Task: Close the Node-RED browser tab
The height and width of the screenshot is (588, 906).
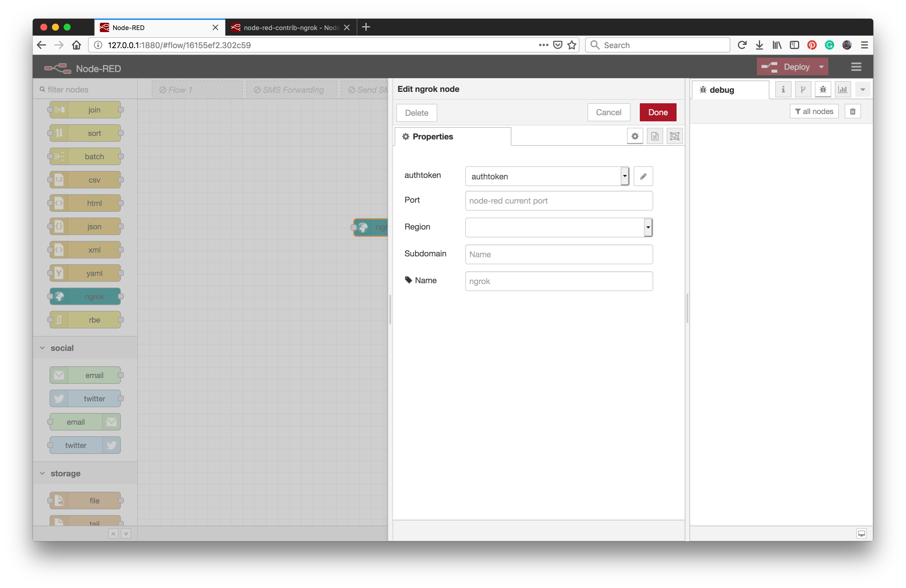Action: pyautogui.click(x=215, y=27)
